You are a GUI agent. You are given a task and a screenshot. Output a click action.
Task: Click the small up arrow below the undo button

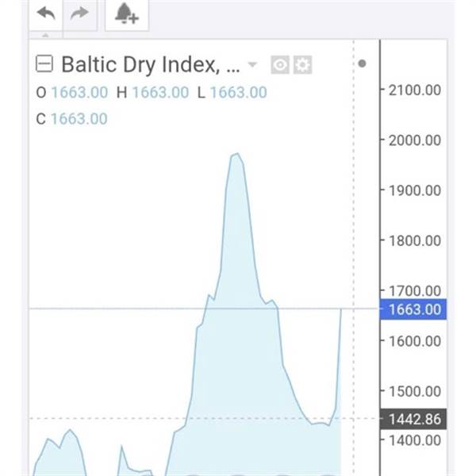(x=45, y=35)
